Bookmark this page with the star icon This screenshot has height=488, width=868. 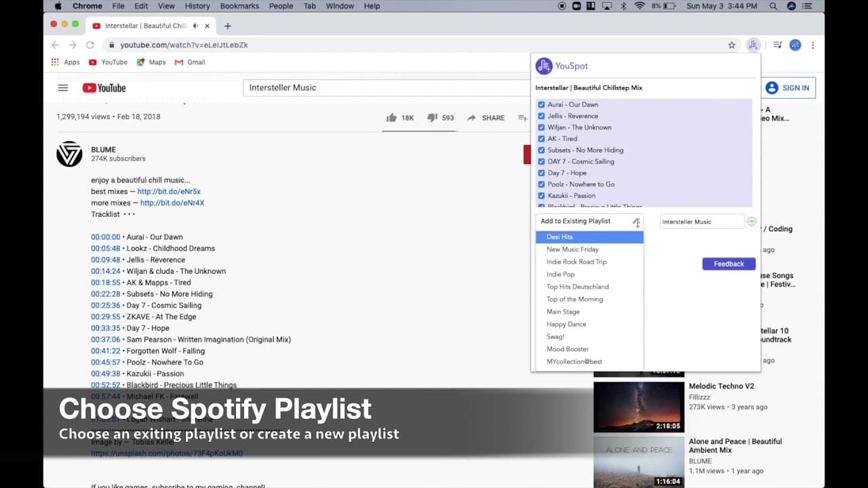732,45
